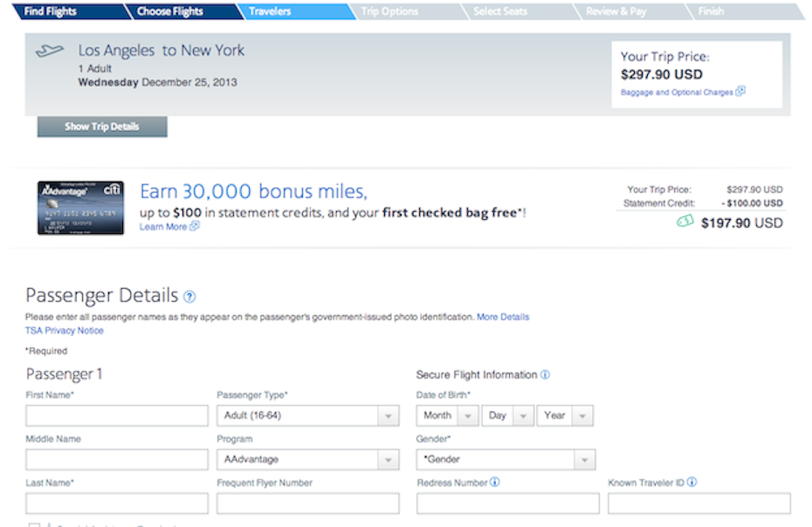Open the Gender dropdown
The height and width of the screenshot is (527, 812).
pyautogui.click(x=506, y=459)
